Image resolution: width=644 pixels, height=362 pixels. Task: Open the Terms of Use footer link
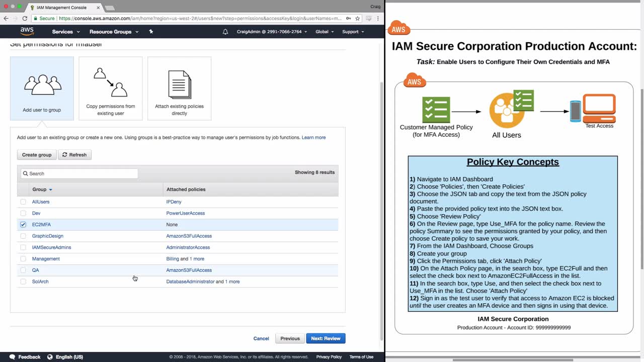coord(361,357)
